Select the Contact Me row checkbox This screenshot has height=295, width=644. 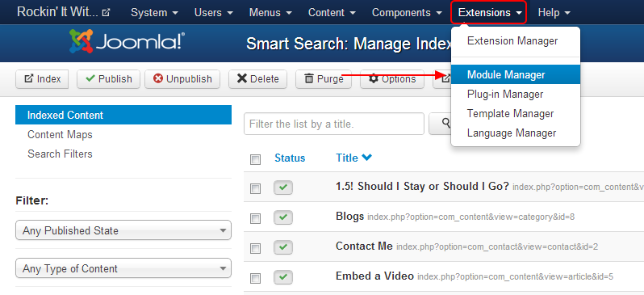click(256, 248)
